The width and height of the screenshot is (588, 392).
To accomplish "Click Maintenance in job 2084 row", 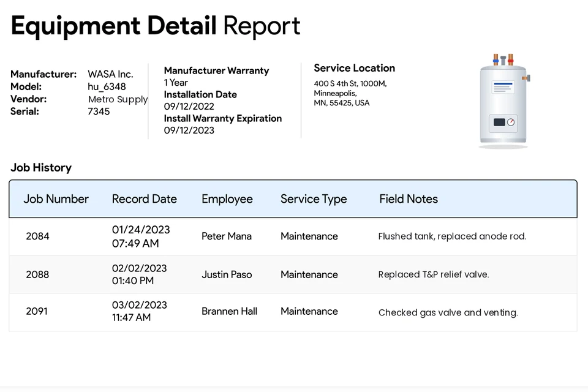I will point(309,236).
